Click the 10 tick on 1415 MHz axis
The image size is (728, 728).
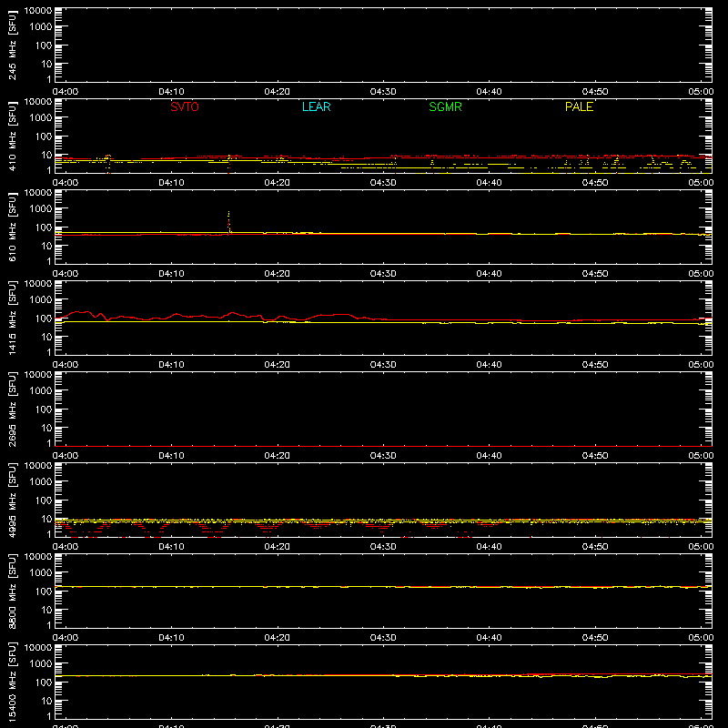(x=47, y=337)
